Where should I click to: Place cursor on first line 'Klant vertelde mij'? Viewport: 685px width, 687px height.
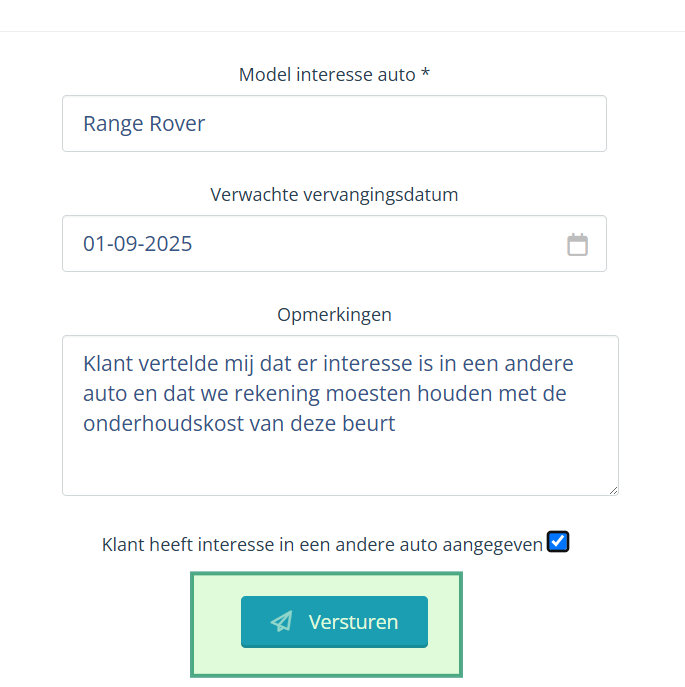point(168,364)
